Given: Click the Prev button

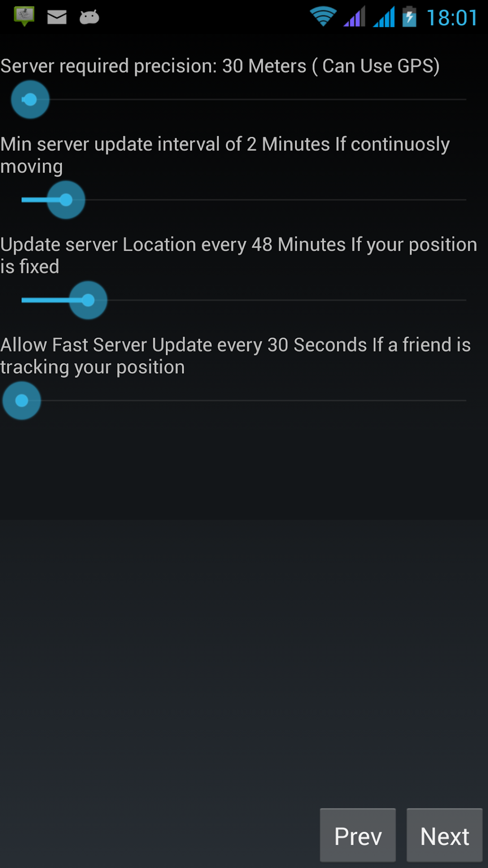Looking at the screenshot, I should (x=358, y=835).
